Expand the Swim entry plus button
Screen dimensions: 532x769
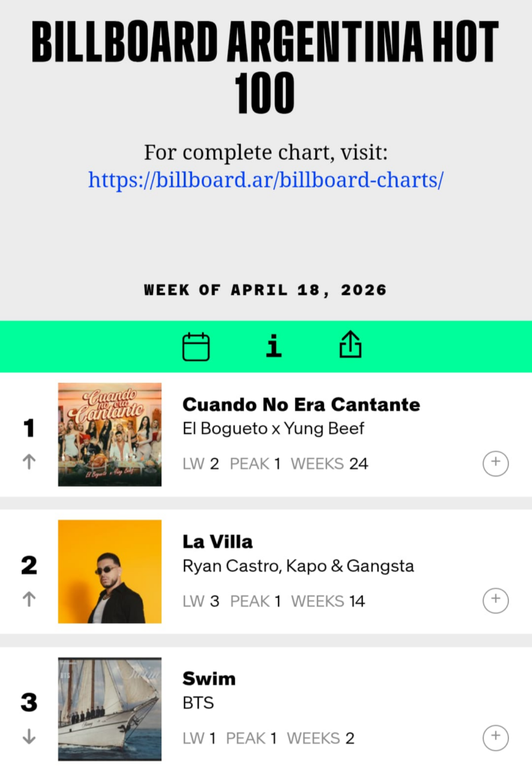pos(495,737)
